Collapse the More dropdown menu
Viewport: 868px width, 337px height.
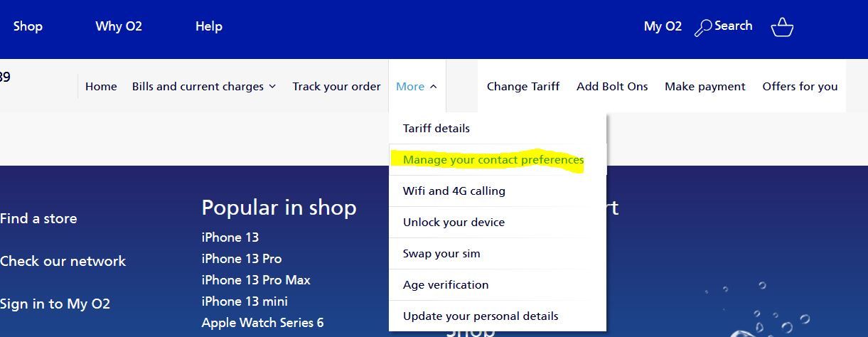417,87
